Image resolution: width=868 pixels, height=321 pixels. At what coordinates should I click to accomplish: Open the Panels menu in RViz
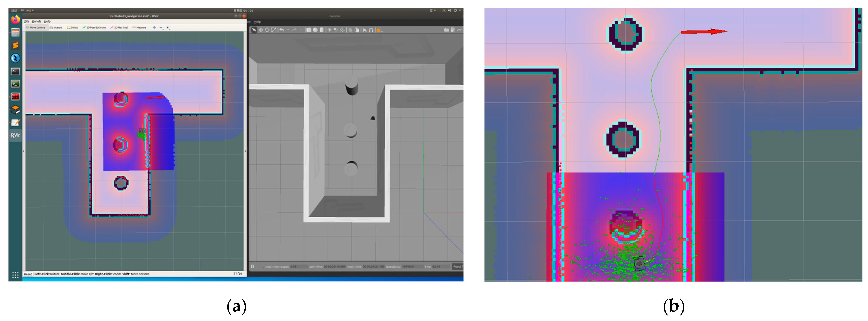coord(36,21)
